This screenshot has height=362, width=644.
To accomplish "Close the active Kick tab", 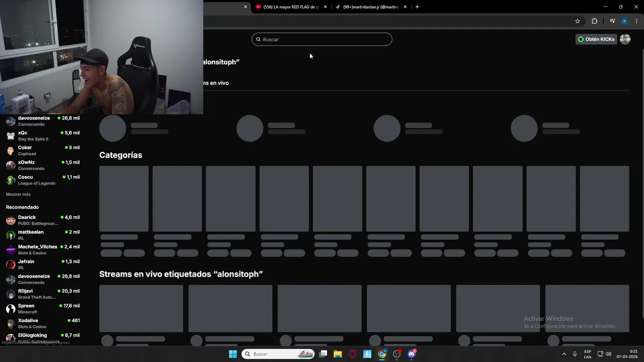I will click(x=246, y=7).
